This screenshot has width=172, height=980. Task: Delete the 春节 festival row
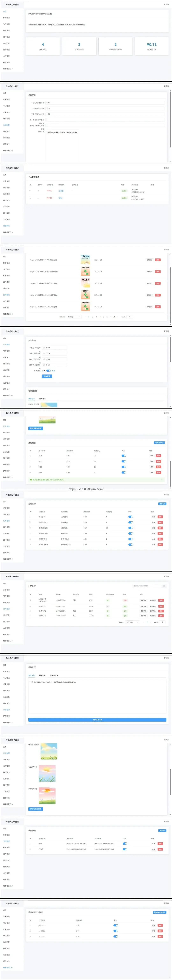[160, 843]
